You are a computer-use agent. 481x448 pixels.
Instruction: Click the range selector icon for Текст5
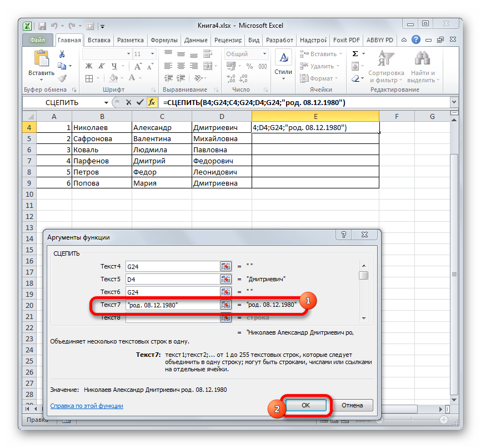click(225, 279)
